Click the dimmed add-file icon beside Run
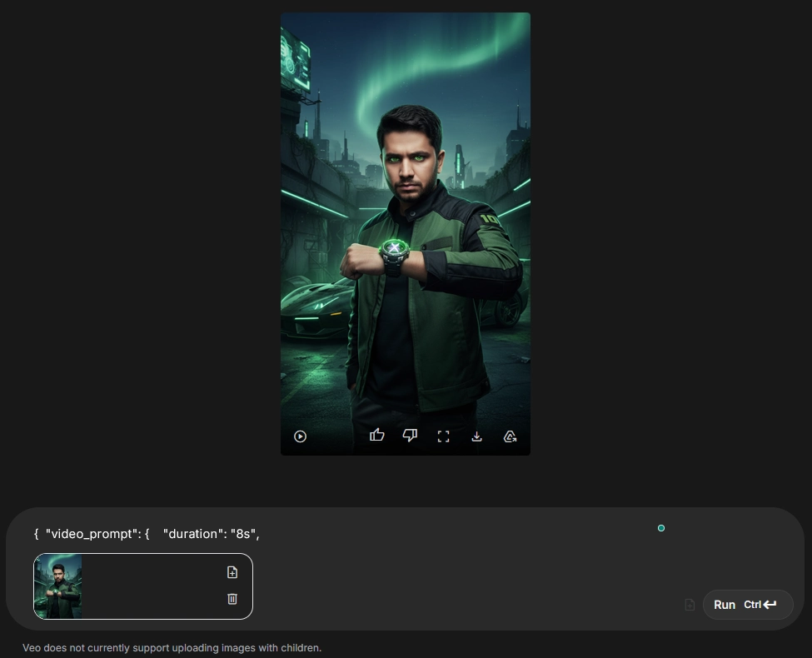The height and width of the screenshot is (658, 812). [690, 605]
